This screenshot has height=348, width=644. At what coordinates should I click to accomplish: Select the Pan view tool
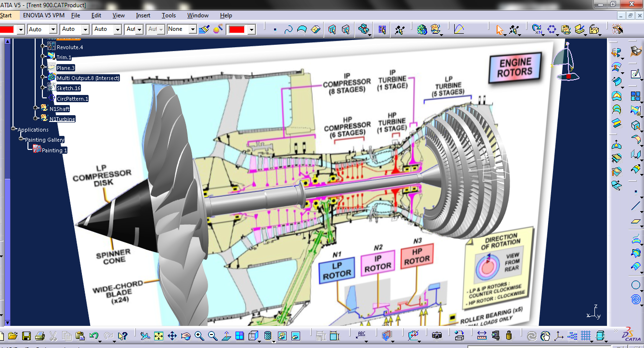pyautogui.click(x=172, y=336)
